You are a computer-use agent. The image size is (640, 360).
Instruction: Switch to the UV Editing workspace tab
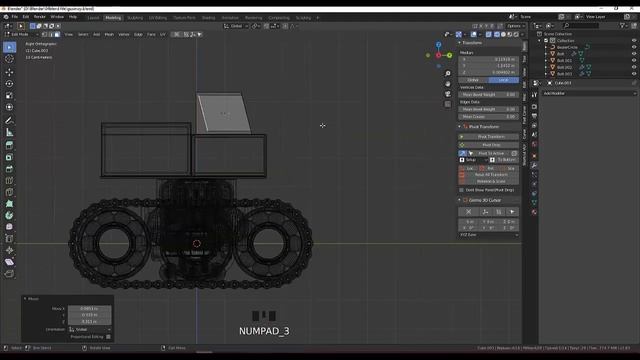pyautogui.click(x=158, y=18)
